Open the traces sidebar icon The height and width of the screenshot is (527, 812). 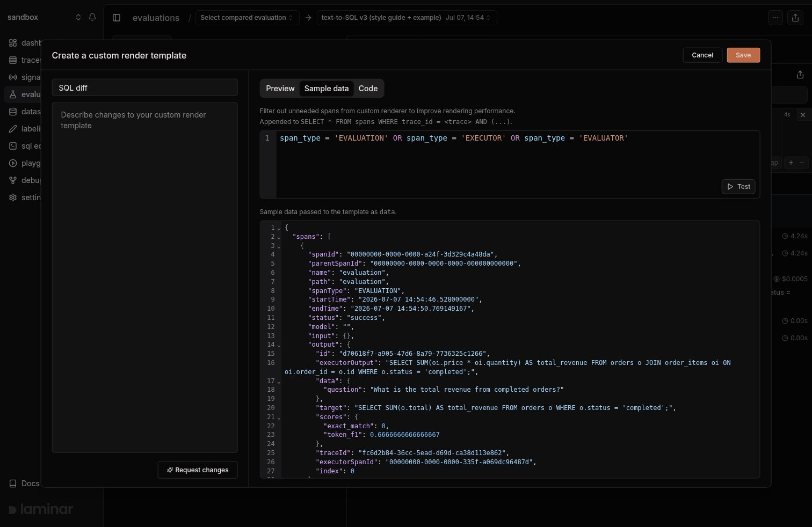(13, 60)
